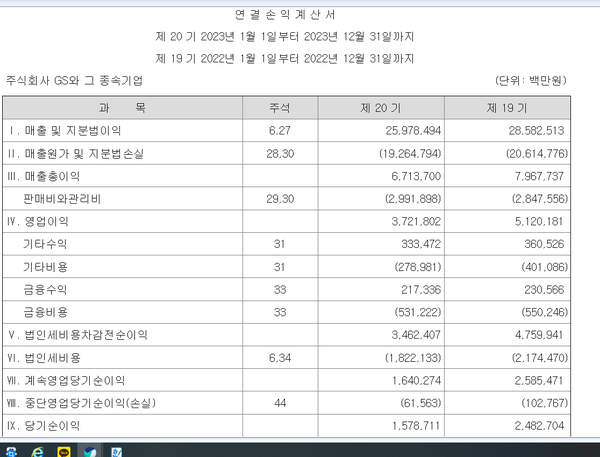Open KakaoTalk from the taskbar
600x457 pixels.
64,452
